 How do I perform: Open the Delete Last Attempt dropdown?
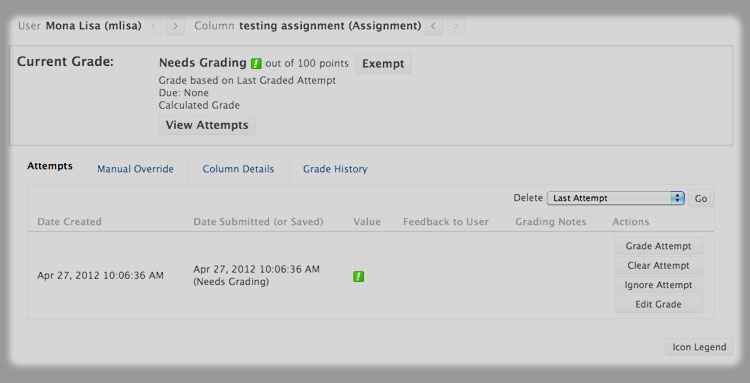click(616, 198)
